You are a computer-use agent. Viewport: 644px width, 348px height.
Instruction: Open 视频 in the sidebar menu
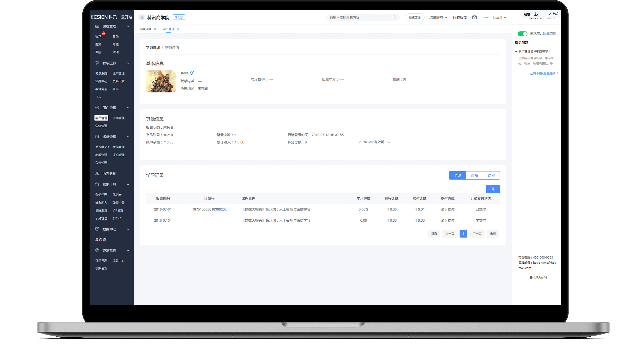tap(98, 36)
